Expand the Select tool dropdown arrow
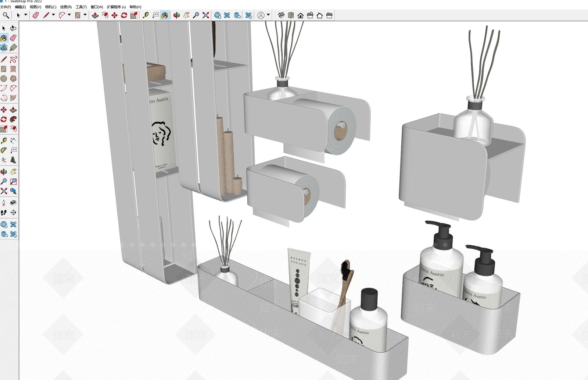The image size is (588, 380). [26, 15]
